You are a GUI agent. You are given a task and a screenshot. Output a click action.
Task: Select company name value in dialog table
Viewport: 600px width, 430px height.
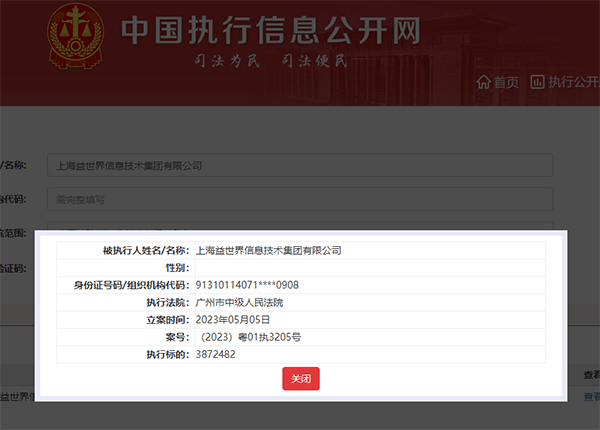(x=268, y=251)
